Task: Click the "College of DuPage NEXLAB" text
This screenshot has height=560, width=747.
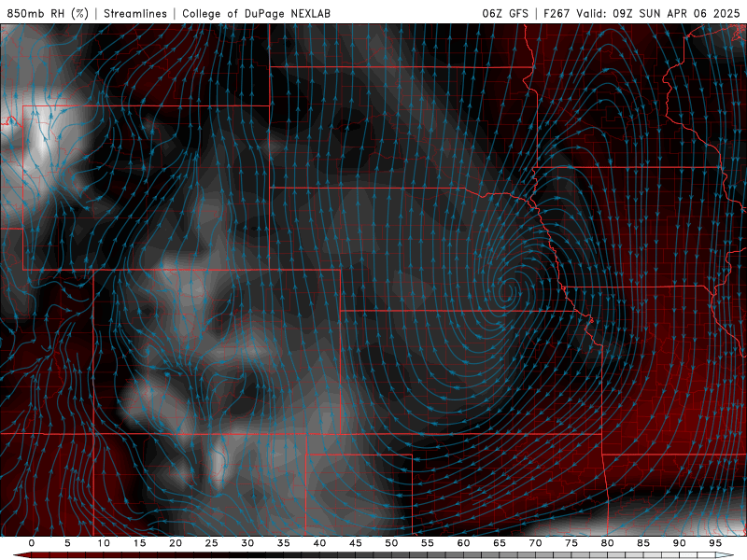Action: point(256,13)
